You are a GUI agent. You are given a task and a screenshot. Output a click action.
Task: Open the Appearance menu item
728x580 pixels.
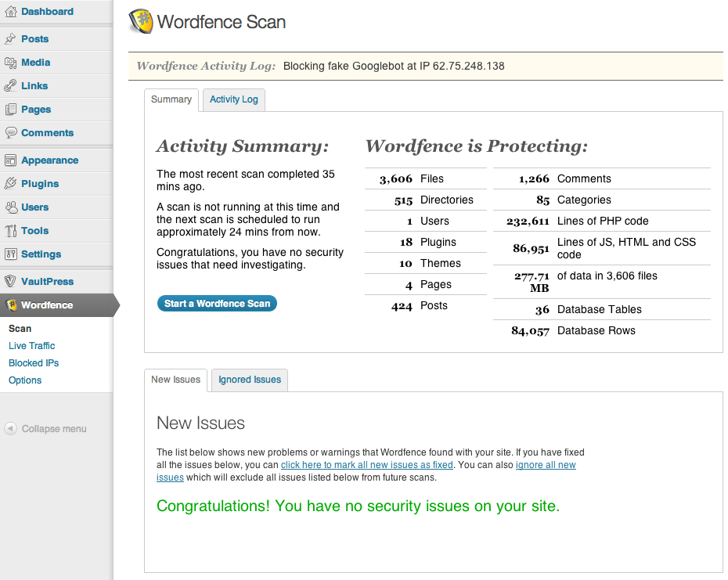tap(49, 160)
